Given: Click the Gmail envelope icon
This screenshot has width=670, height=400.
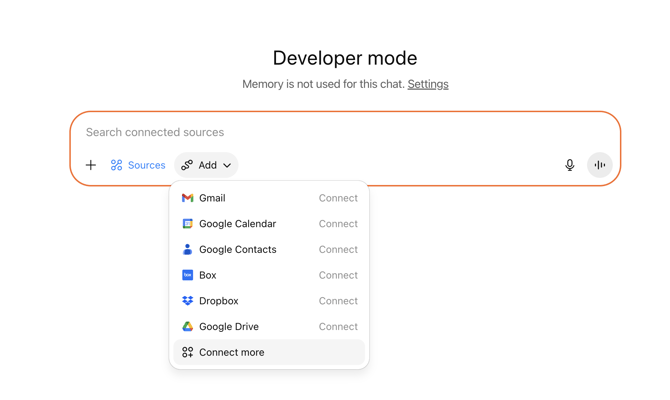Looking at the screenshot, I should tap(187, 198).
